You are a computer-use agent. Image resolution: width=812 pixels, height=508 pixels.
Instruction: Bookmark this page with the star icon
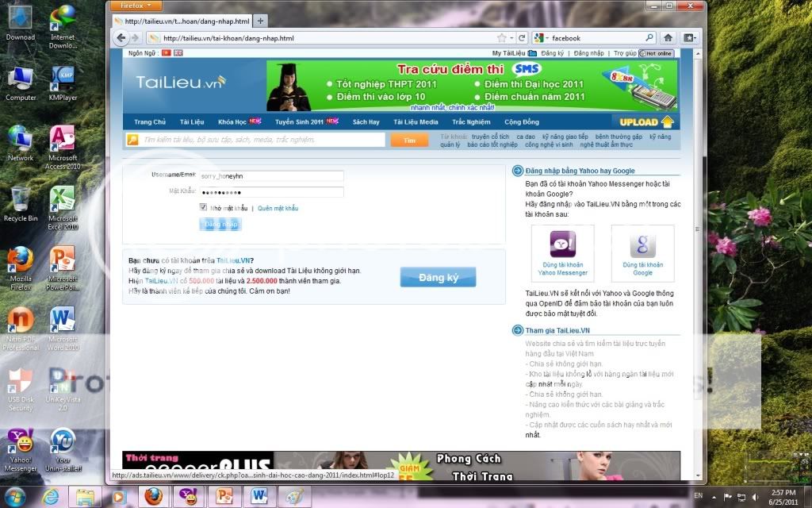click(x=501, y=38)
